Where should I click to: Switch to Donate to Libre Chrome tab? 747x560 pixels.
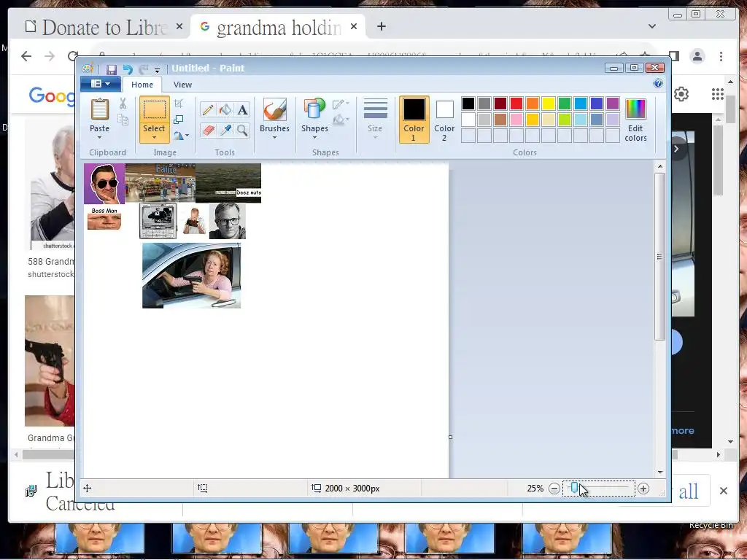click(x=104, y=27)
